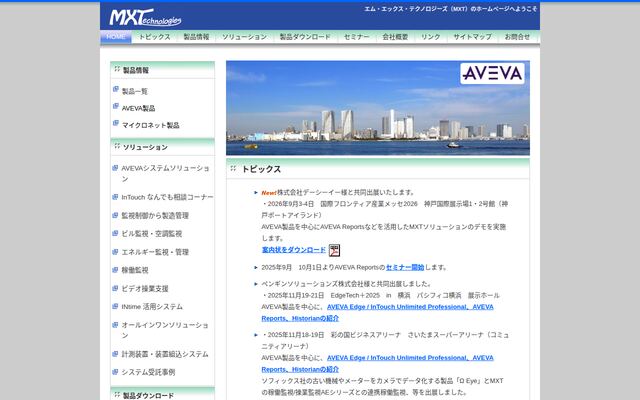Open ビデオ操業支援 sidebar link

145,288
